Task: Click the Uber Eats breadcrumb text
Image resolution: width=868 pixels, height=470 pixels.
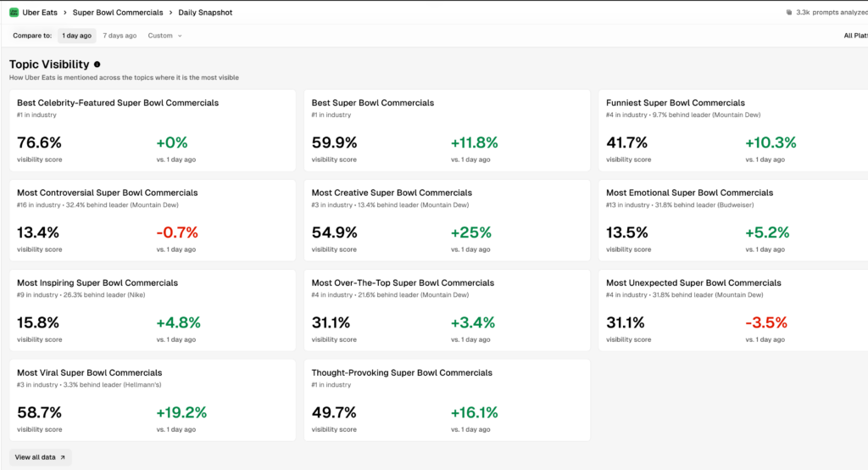Action: [40, 13]
